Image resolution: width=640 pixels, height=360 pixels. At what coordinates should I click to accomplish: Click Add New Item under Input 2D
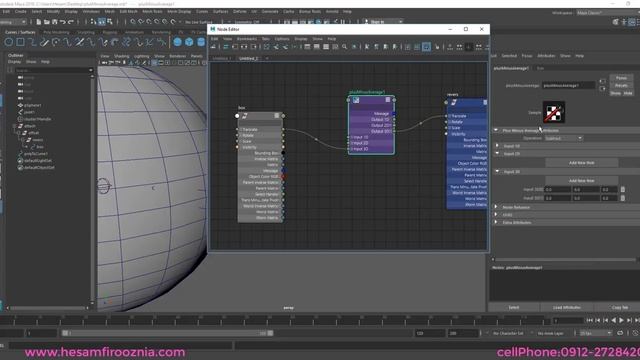pyautogui.click(x=582, y=162)
